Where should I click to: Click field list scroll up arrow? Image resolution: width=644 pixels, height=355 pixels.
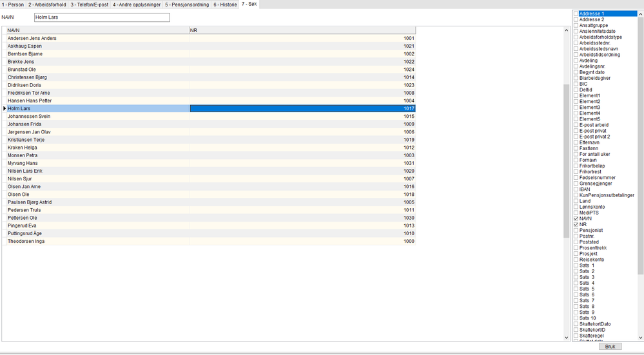pos(640,14)
